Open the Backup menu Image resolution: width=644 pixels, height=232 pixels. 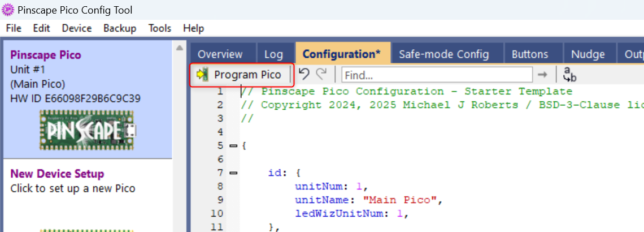pos(120,28)
